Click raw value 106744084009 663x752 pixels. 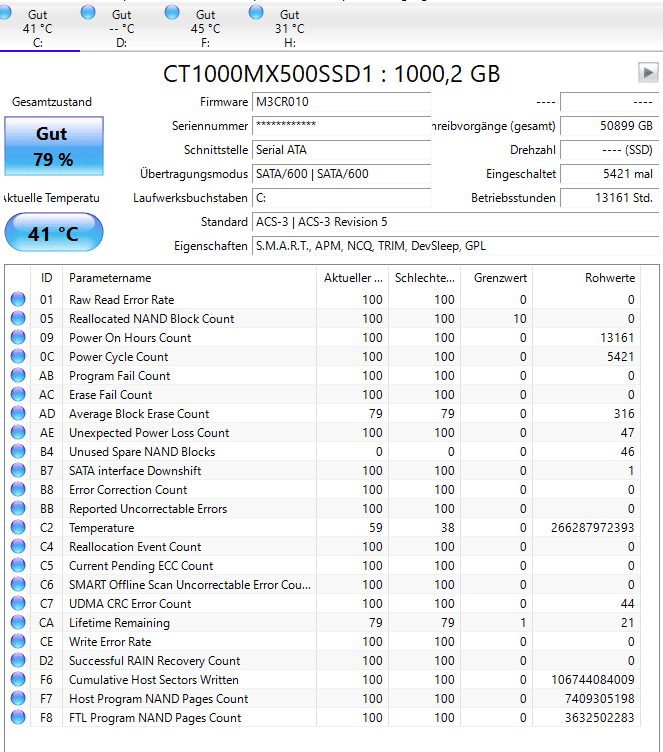click(592, 680)
